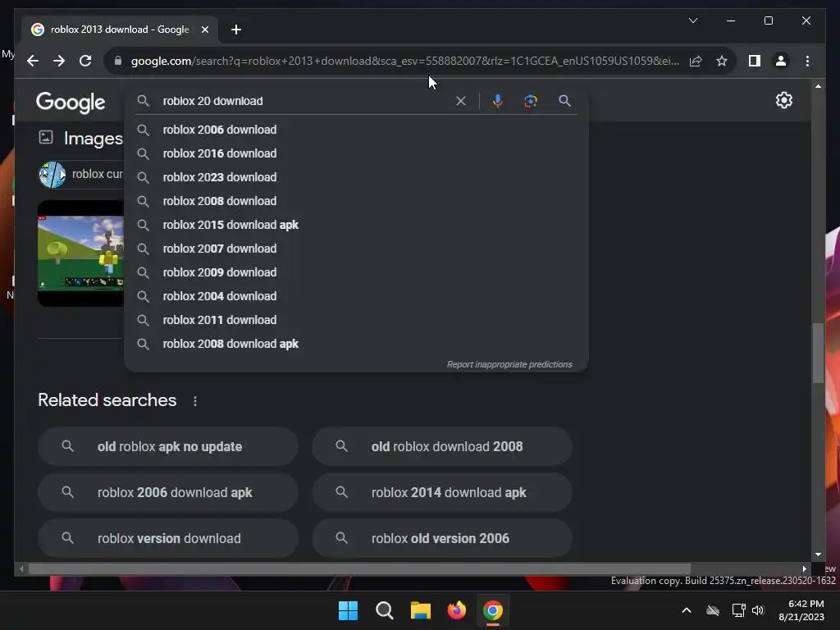Pick suggestion 'roblox 2009 download'
The width and height of the screenshot is (840, 630).
pos(356,272)
